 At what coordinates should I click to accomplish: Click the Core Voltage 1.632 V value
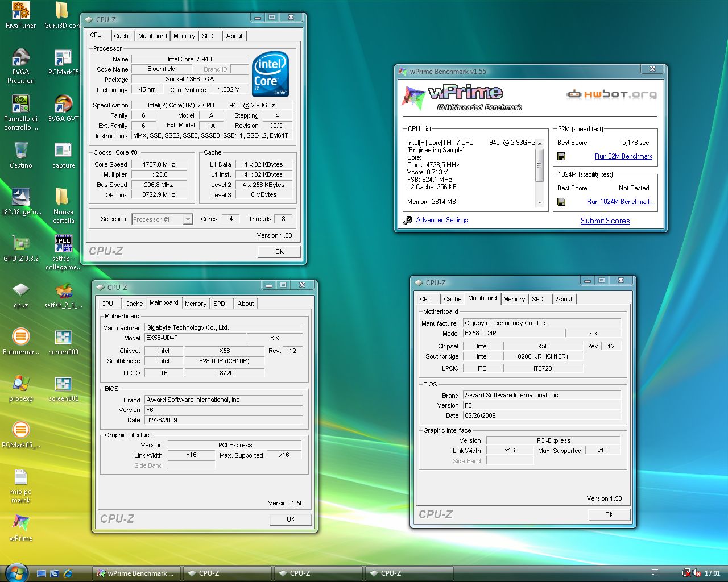[x=229, y=89]
